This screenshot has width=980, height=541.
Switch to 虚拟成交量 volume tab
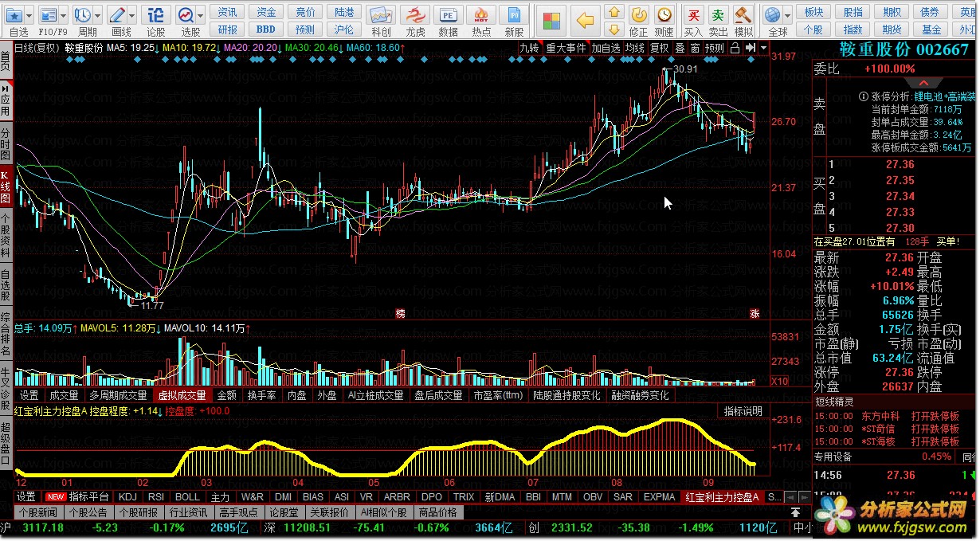pos(182,395)
